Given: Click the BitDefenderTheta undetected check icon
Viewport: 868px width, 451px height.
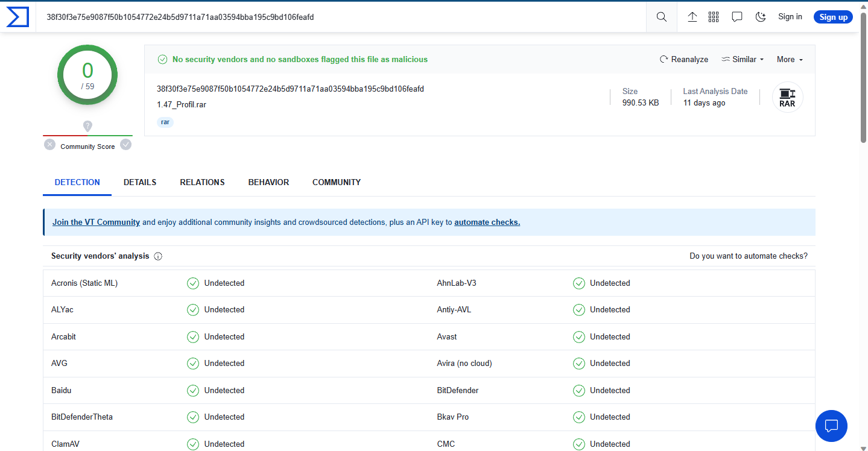Looking at the screenshot, I should pos(193,417).
